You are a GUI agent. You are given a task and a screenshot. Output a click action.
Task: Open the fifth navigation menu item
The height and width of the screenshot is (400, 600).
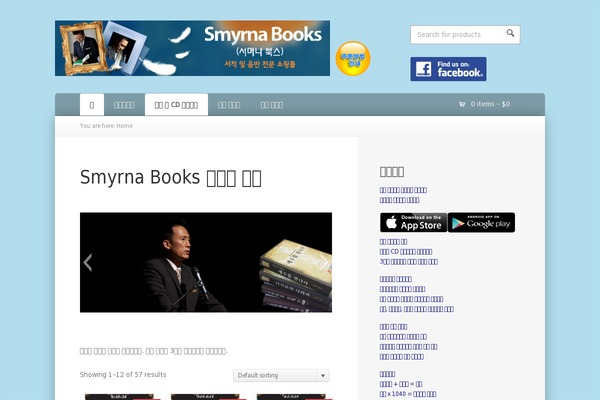pos(272,105)
